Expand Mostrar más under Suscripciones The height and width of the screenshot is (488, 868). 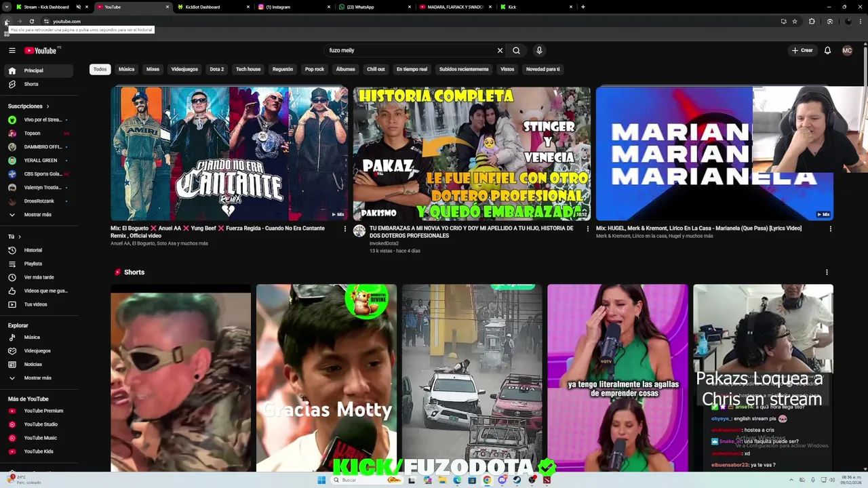click(38, 214)
